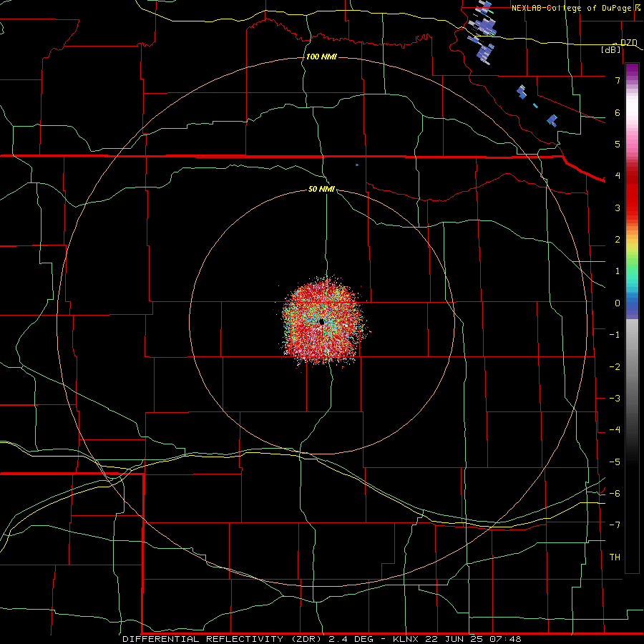The image size is (644, 644).
Task: Click the 6 tick label on the scale
Action: pos(618,112)
